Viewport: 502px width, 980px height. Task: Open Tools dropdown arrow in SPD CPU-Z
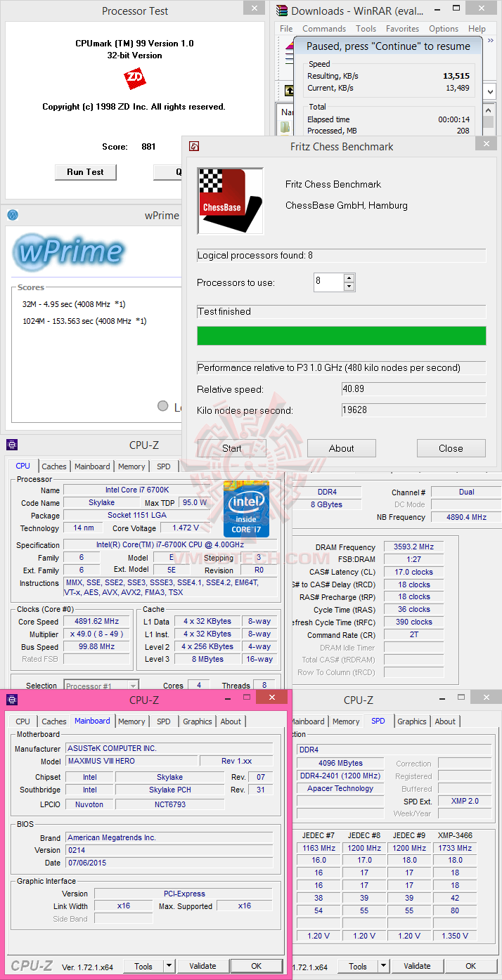(x=383, y=966)
